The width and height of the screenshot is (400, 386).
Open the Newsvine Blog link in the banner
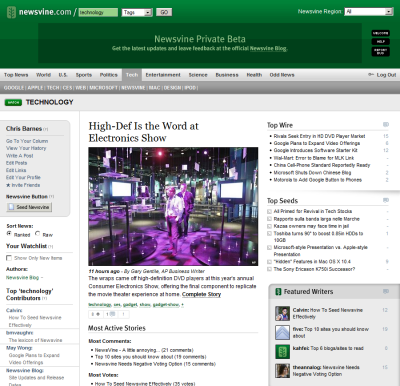(268, 48)
